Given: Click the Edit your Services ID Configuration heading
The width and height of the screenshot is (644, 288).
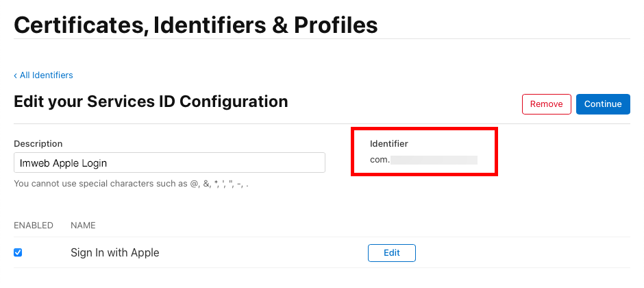Looking at the screenshot, I should [x=151, y=102].
